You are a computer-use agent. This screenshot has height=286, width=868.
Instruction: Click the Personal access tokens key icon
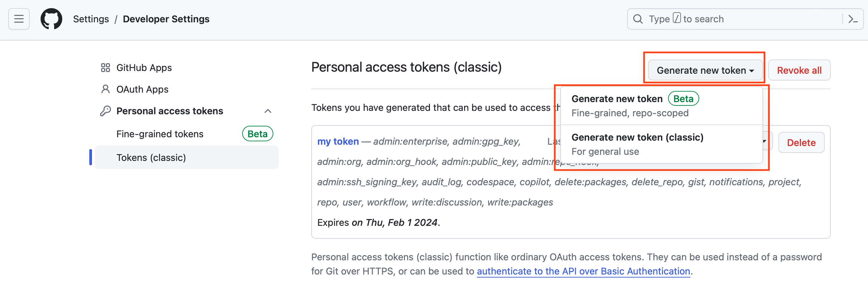coord(105,111)
